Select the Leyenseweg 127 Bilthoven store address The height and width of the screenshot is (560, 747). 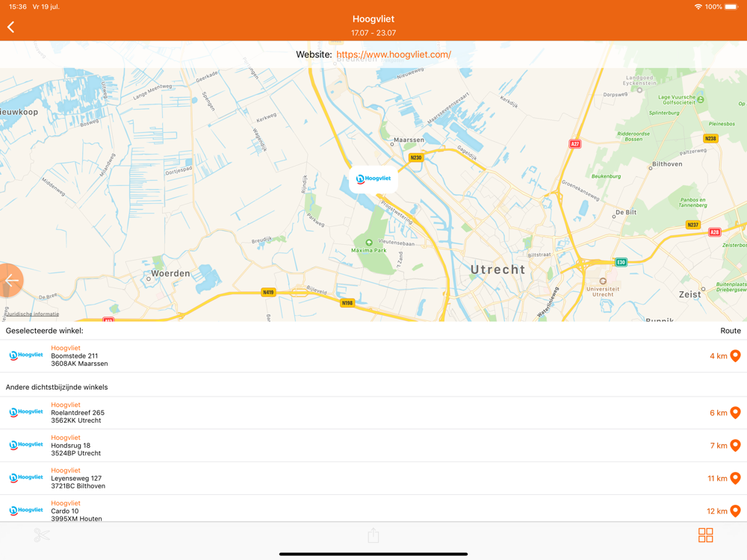[x=78, y=482]
